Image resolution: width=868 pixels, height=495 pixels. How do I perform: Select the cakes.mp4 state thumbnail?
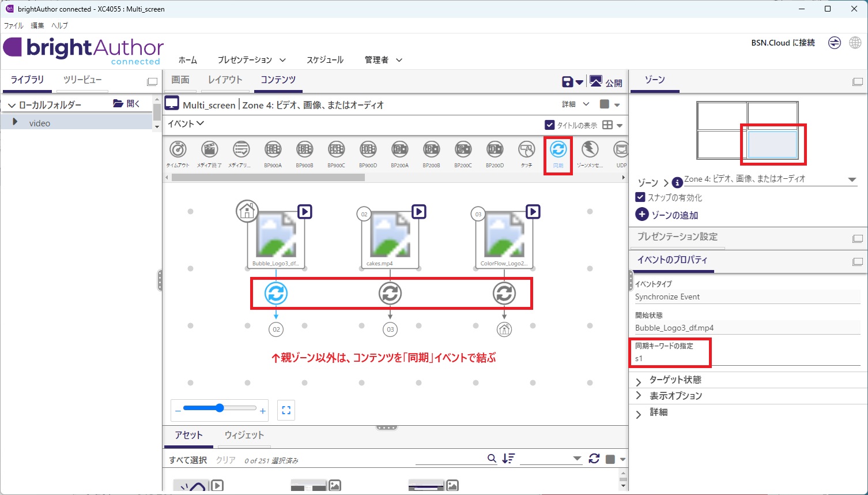click(390, 239)
